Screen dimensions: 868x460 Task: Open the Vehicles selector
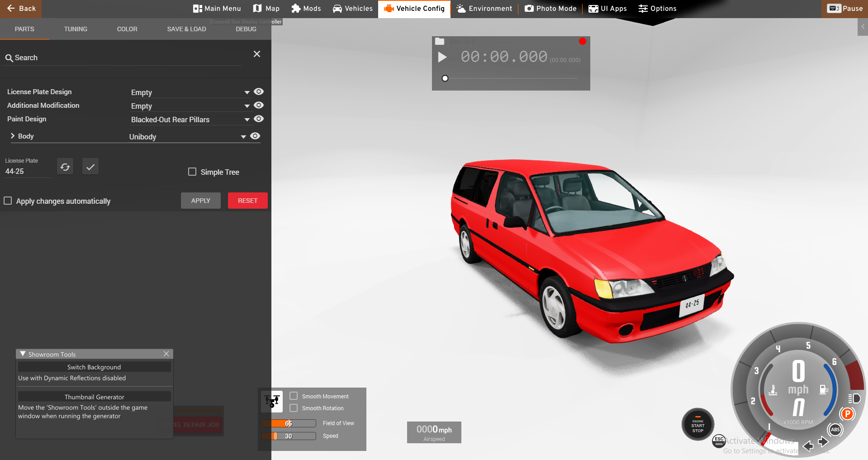[x=353, y=9]
